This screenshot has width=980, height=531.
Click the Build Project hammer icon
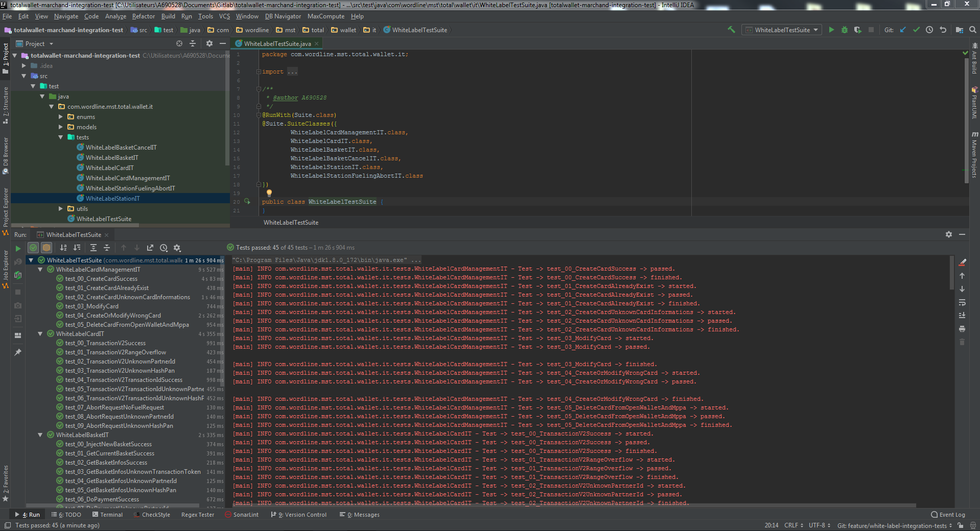tap(731, 30)
